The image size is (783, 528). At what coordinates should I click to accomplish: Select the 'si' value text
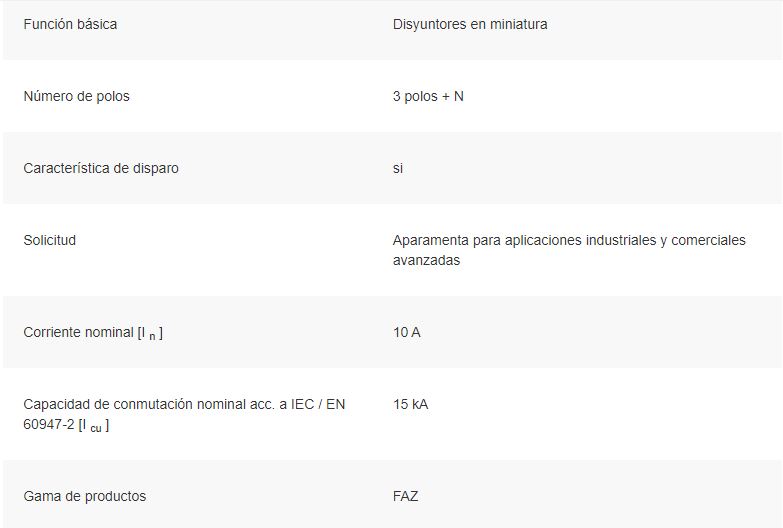tap(397, 168)
